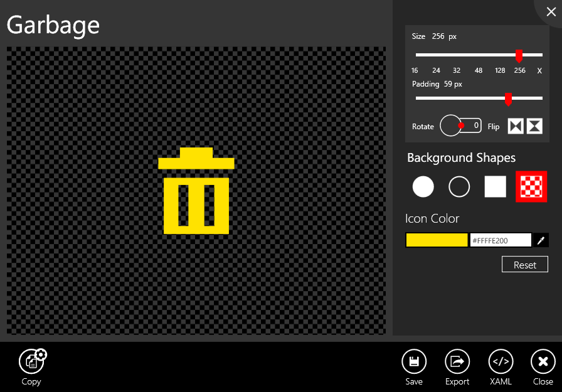This screenshot has width=562, height=392.
Task: Flip the garbage icon horizontally
Action: click(x=515, y=125)
